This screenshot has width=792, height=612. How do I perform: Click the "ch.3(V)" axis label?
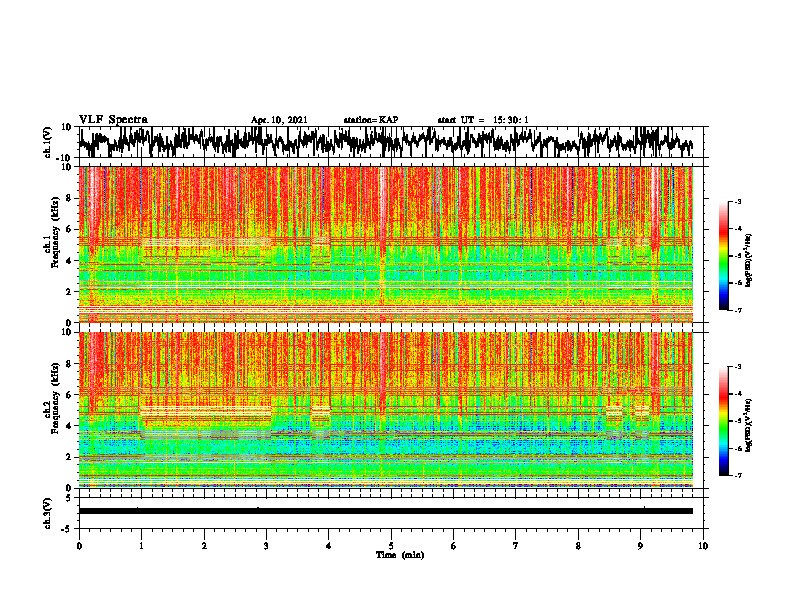click(x=47, y=513)
